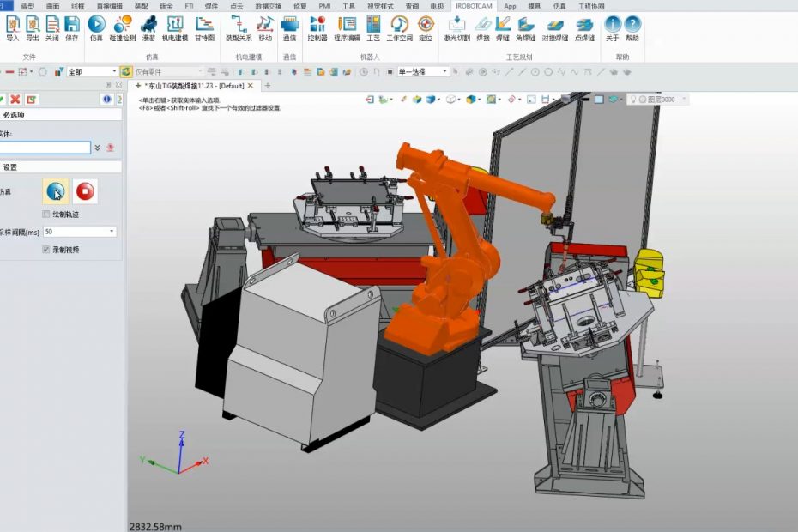Start simulation with the blue play button
The width and height of the screenshot is (798, 532).
(56, 191)
